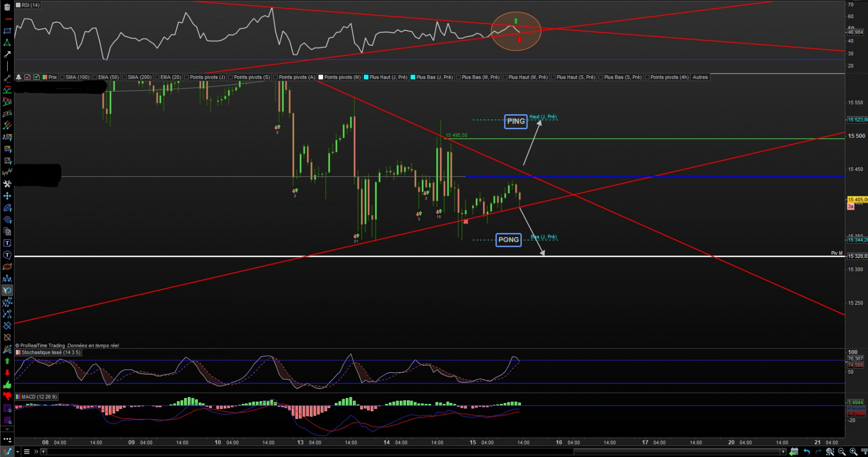Uncheck the Points pivots (M) checkbox
This screenshot has height=457, width=868.
[321, 77]
